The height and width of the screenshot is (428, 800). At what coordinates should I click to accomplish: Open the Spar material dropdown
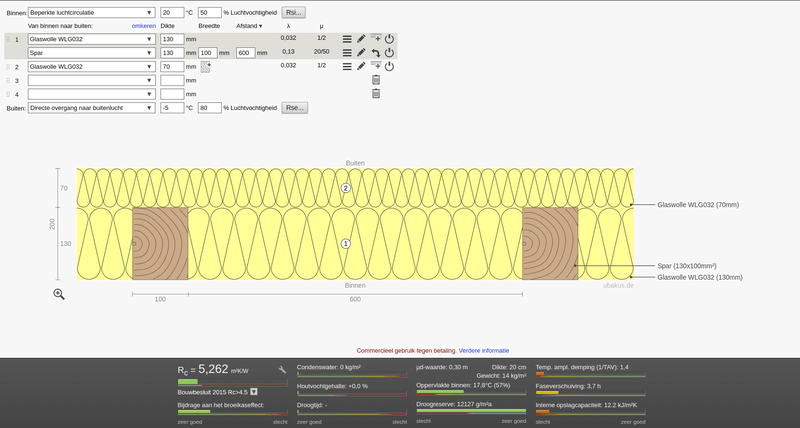[90, 52]
